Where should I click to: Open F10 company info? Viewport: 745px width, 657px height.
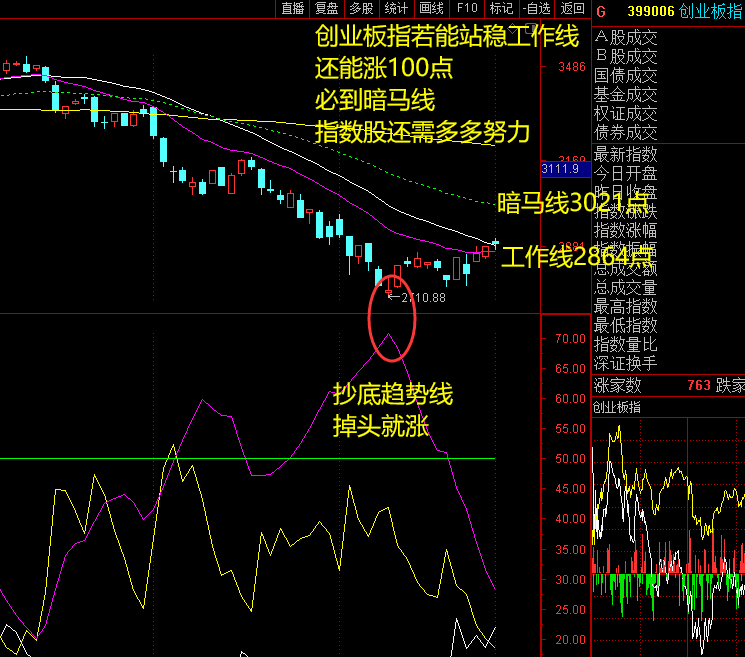click(x=467, y=9)
